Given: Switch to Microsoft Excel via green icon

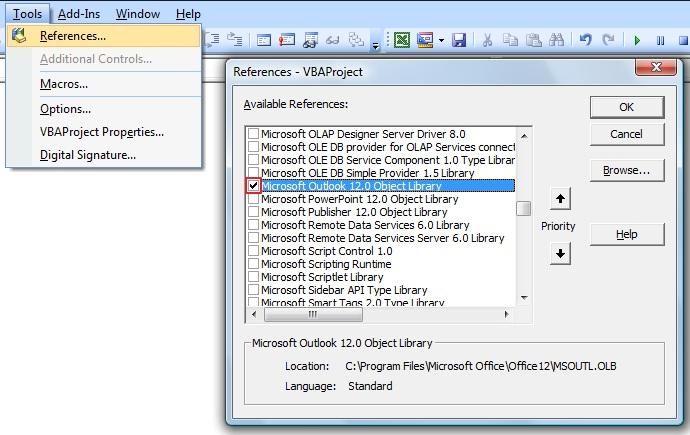Looking at the screenshot, I should click(x=402, y=40).
